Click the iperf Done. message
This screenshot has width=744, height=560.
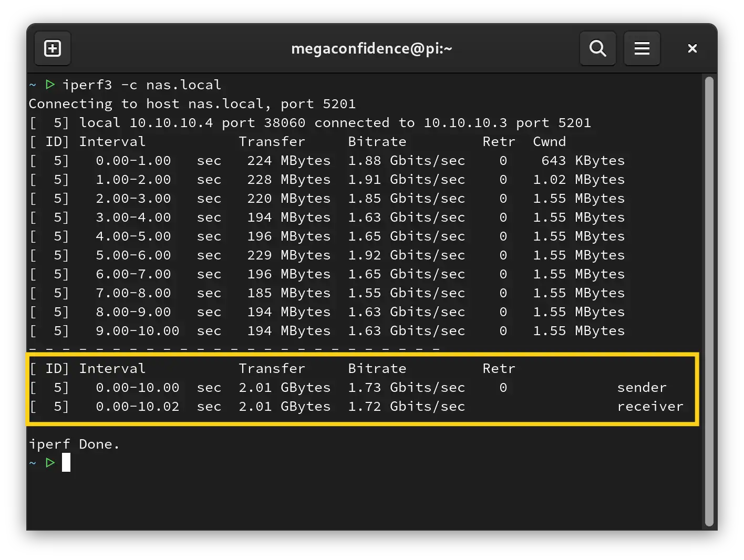[74, 444]
